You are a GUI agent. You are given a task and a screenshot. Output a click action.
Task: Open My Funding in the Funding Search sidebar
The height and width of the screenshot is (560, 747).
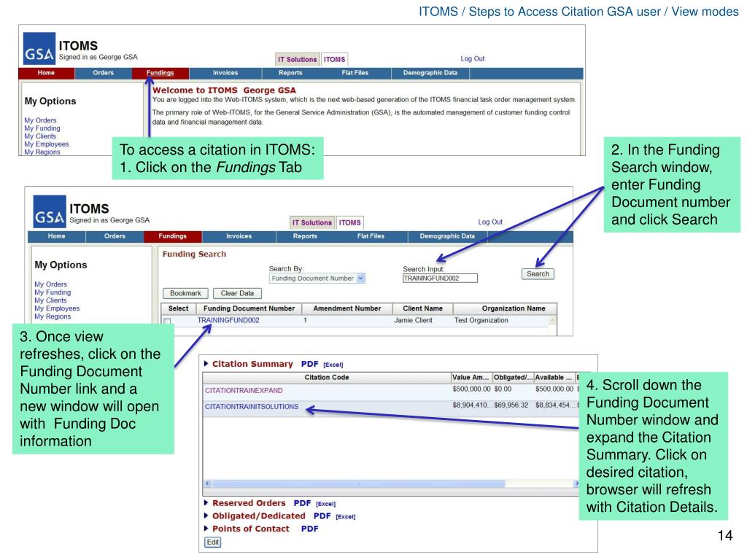tap(53, 292)
